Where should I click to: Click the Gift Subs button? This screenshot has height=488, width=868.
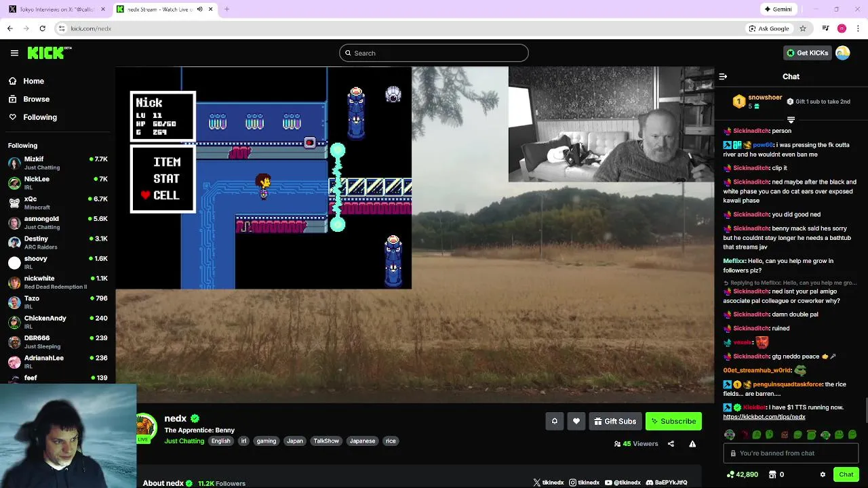[615, 422]
